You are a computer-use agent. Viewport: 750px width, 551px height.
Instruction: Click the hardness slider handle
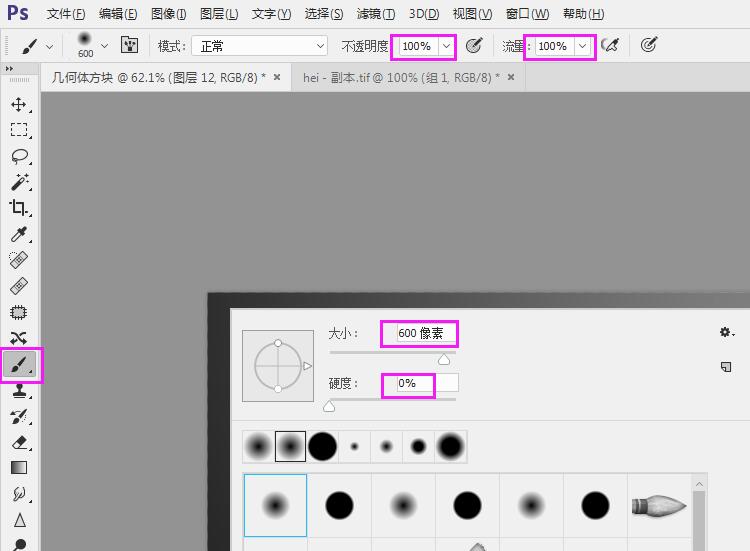coord(329,406)
